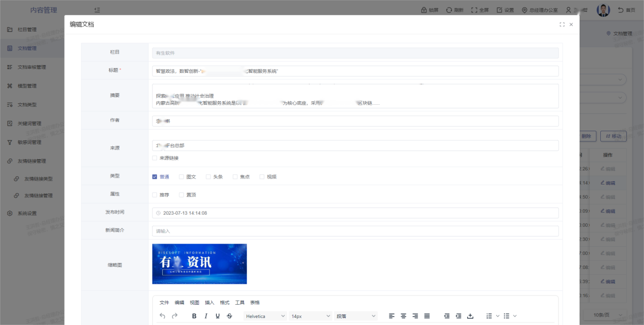Select 文档审核管理 in the sidebar
This screenshot has width=644, height=325.
pos(32,67)
